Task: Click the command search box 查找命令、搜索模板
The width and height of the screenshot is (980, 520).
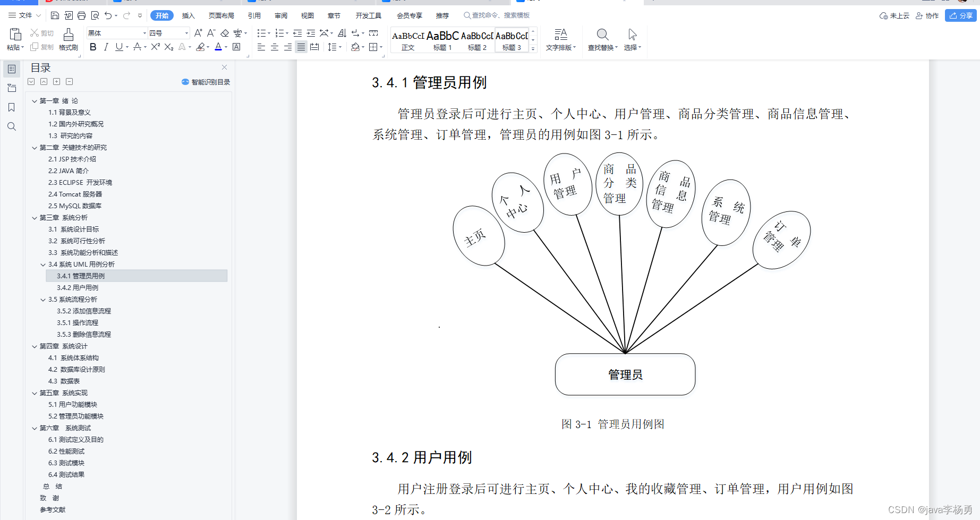Action: 497,15
